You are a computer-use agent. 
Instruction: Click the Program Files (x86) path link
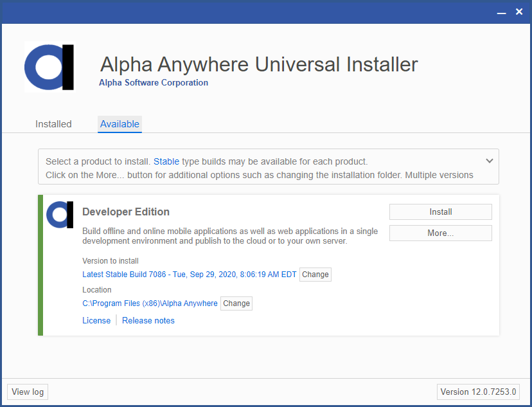point(150,303)
